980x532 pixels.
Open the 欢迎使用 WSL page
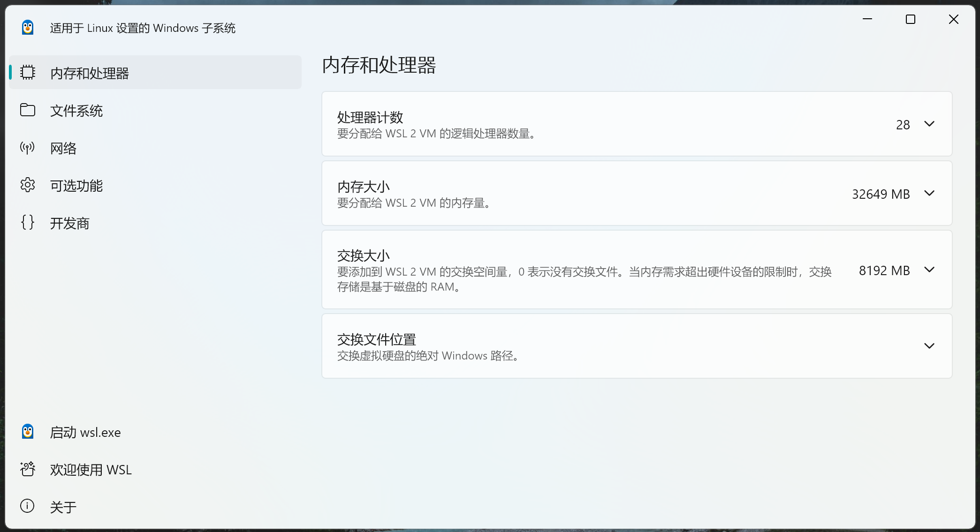point(91,470)
